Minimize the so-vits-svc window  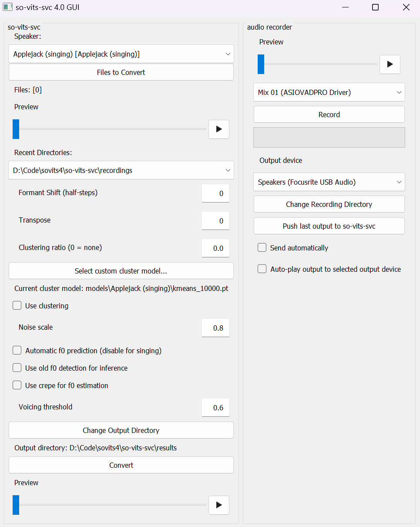point(345,7)
